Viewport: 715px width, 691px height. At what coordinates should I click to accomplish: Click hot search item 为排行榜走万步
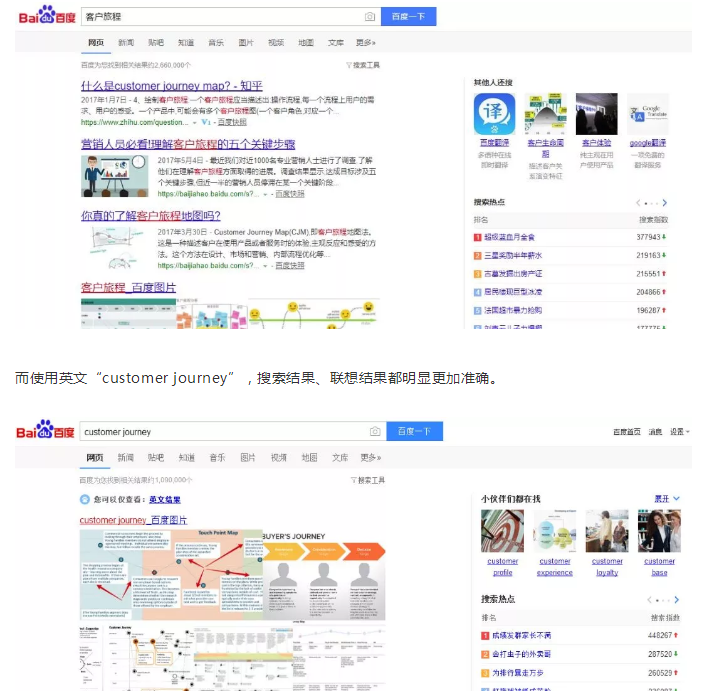pyautogui.click(x=518, y=673)
